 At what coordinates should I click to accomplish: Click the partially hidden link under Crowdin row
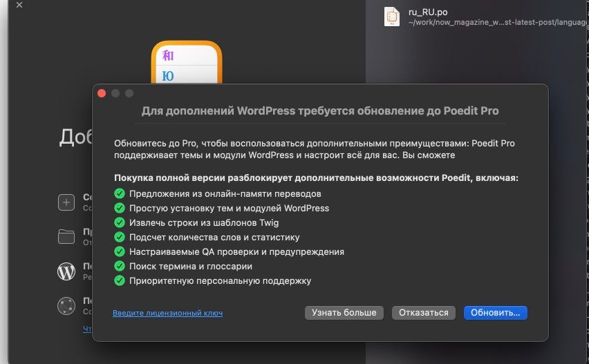pyautogui.click(x=87, y=329)
